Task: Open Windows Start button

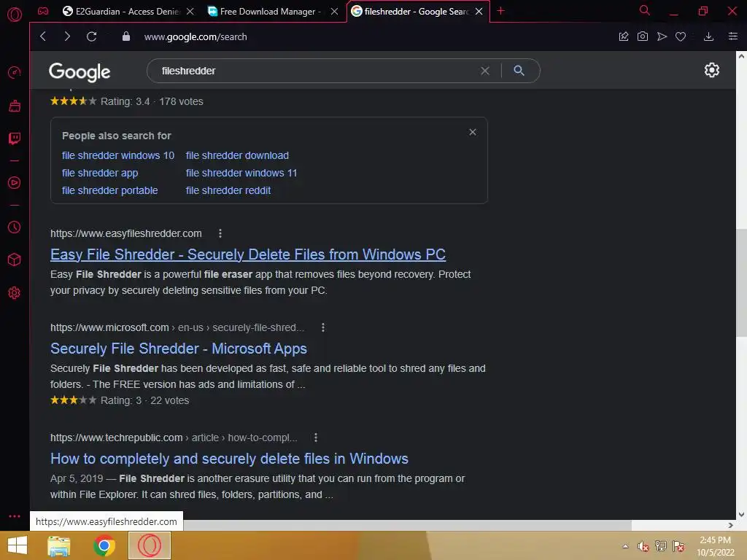Action: point(18,545)
